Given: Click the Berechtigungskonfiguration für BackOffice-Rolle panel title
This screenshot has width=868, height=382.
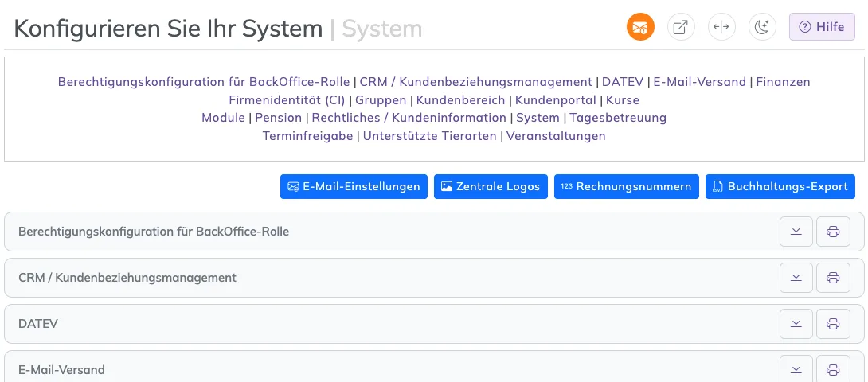Looking at the screenshot, I should 154,232.
